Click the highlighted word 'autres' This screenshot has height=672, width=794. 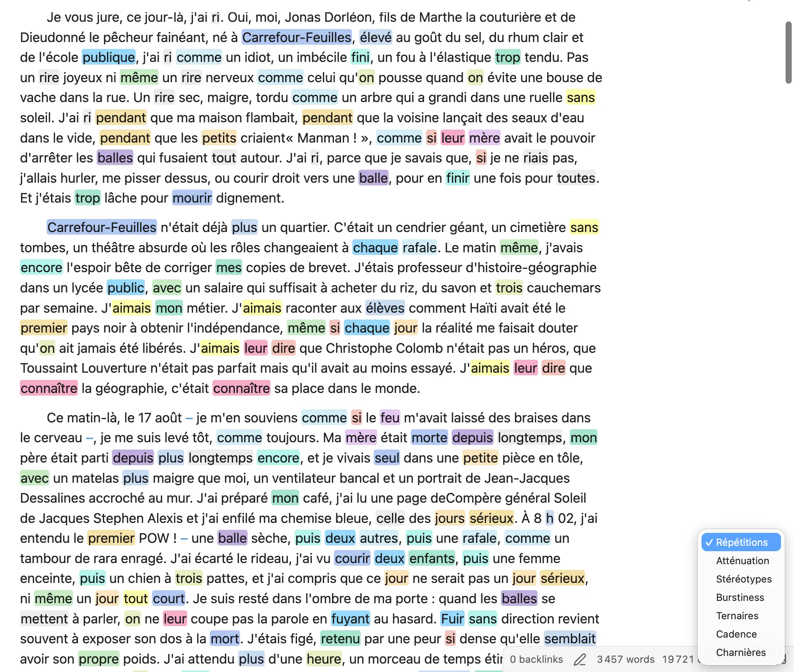click(379, 538)
